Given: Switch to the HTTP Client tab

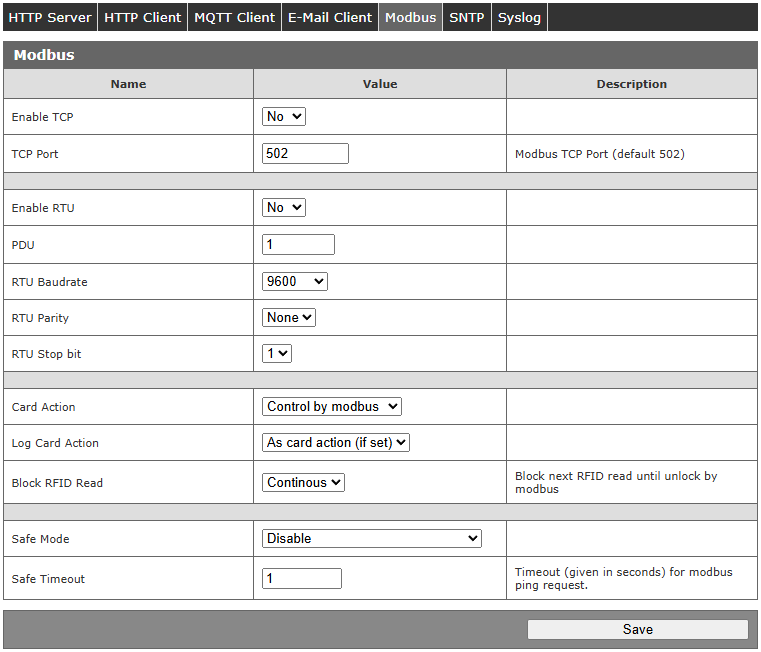Looking at the screenshot, I should (143, 17).
